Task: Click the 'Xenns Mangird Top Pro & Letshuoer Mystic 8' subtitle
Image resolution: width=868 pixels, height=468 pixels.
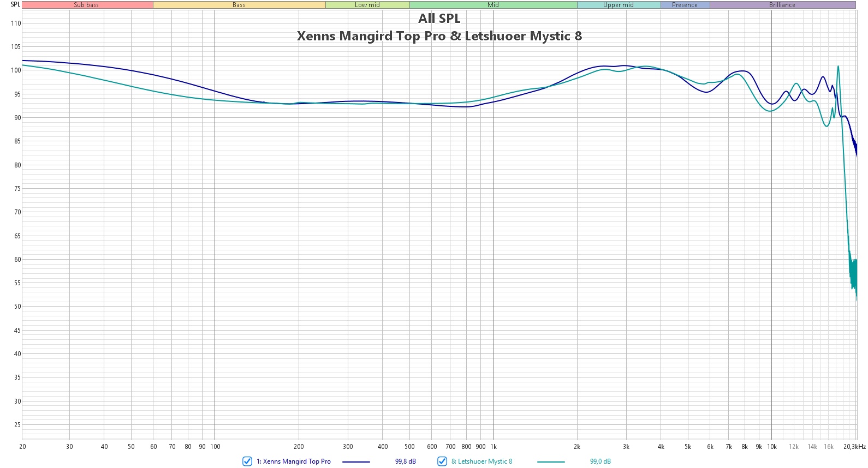Action: [x=439, y=36]
